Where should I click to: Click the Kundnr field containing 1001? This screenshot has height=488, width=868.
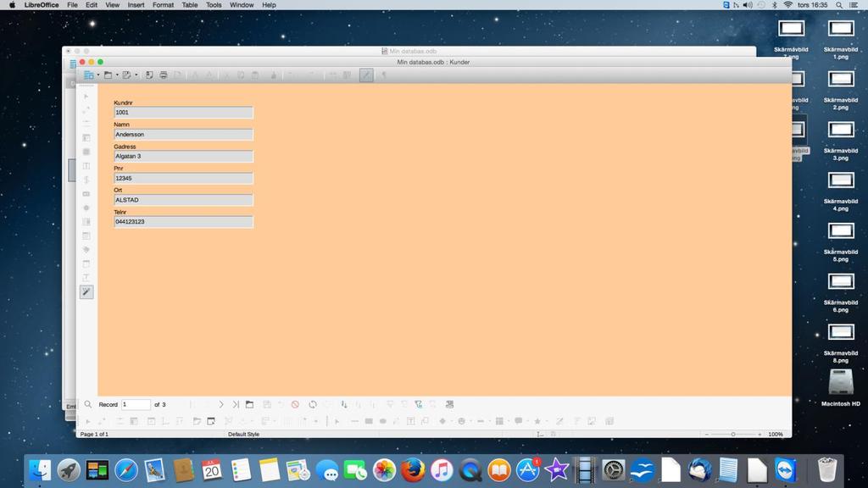coord(183,113)
